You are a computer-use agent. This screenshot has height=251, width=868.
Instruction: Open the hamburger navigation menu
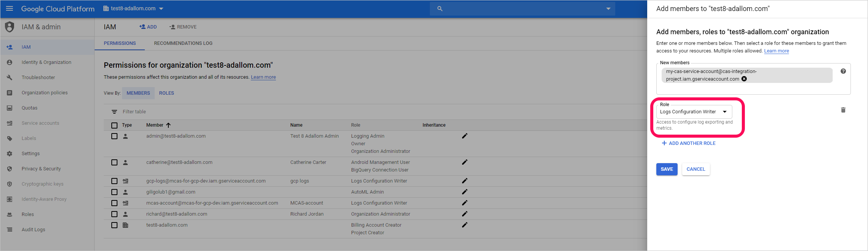(10, 8)
